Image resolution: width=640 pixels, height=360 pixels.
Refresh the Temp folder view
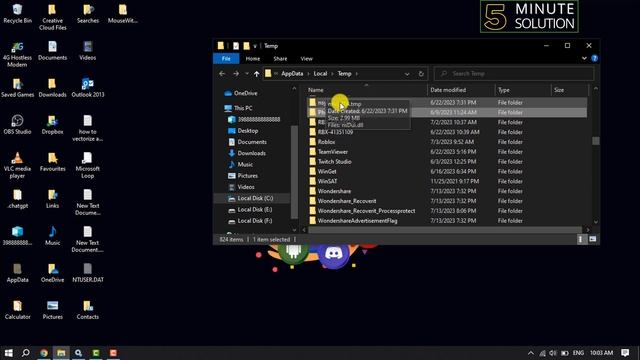421,74
